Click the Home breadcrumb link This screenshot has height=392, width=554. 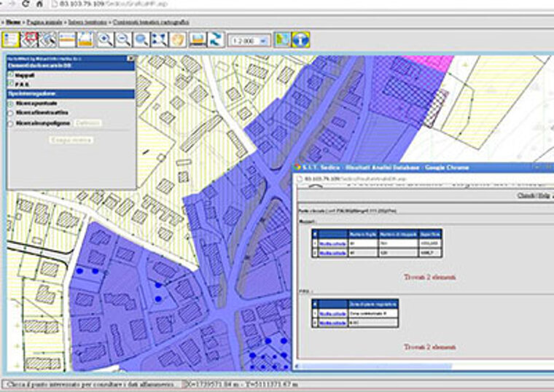click(x=12, y=23)
